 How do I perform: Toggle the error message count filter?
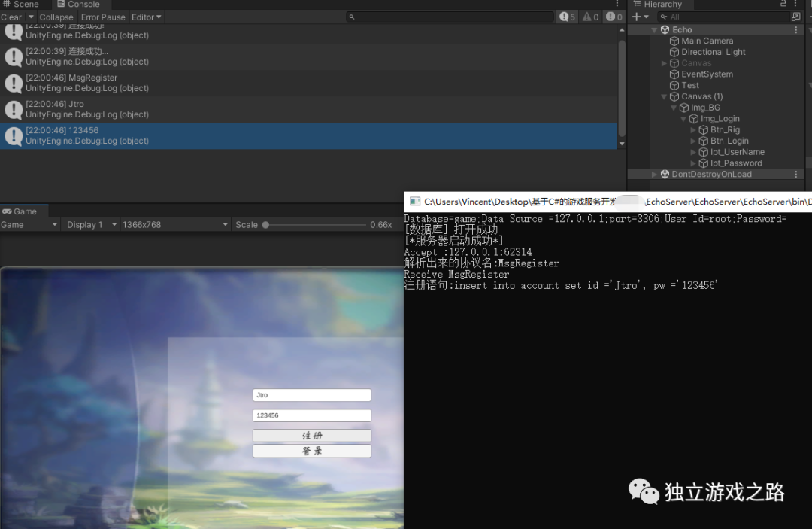(x=614, y=17)
